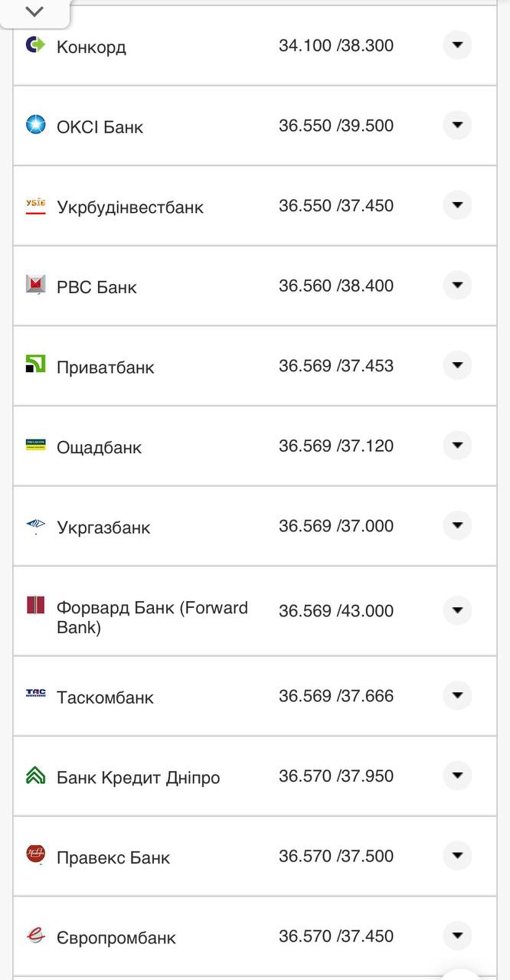Click the Приватбанк green logo icon
Screen dimensions: 510x980
36,364
